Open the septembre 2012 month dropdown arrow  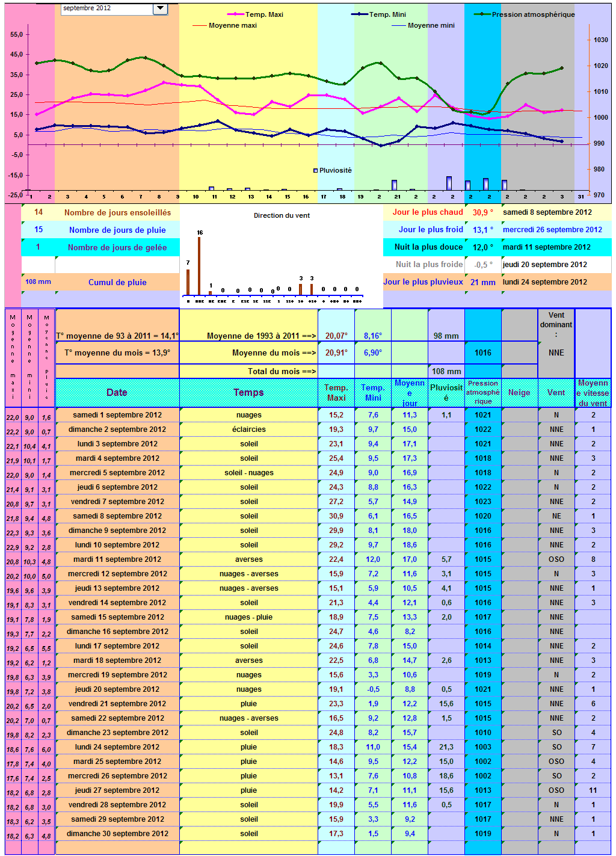[159, 8]
